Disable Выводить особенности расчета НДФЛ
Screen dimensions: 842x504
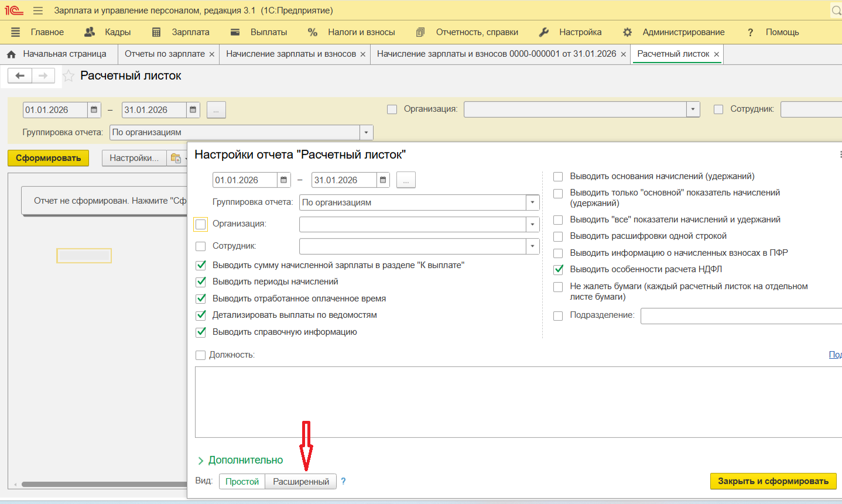coord(558,269)
